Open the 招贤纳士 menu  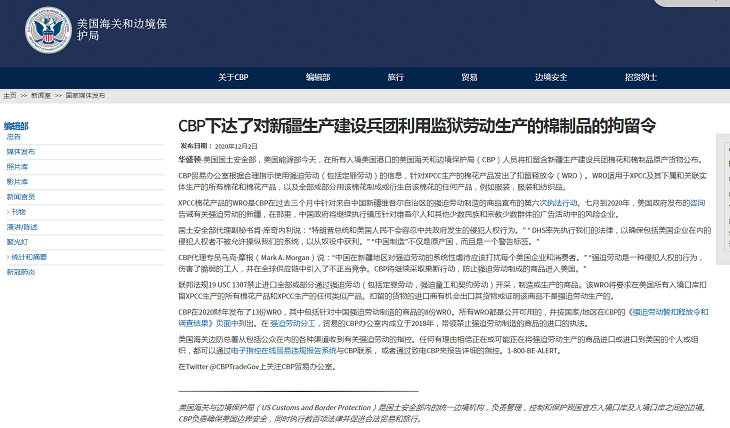(641, 77)
